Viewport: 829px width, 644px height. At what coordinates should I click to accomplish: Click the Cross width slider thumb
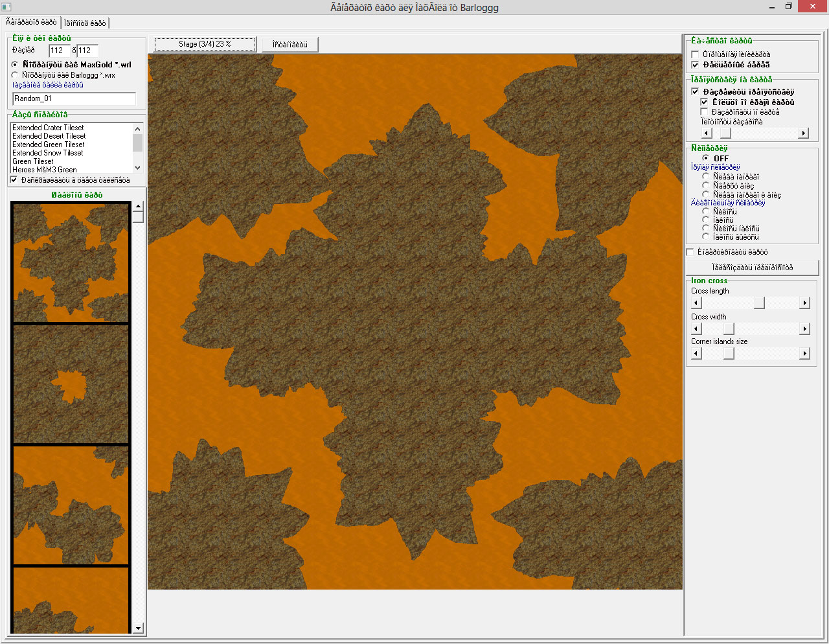[729, 329]
